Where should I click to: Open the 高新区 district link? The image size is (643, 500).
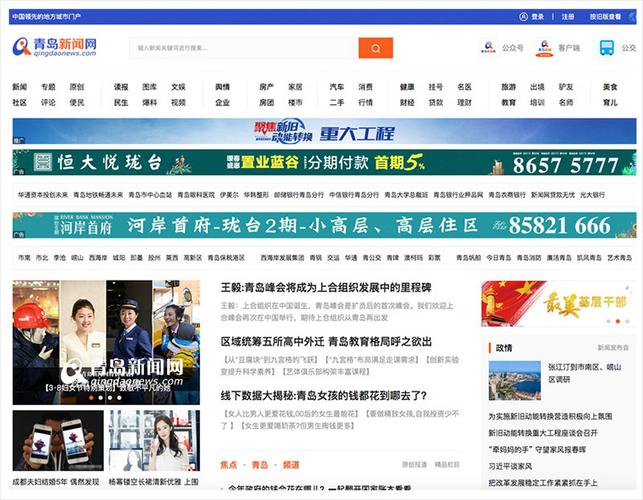pyautogui.click(x=193, y=258)
